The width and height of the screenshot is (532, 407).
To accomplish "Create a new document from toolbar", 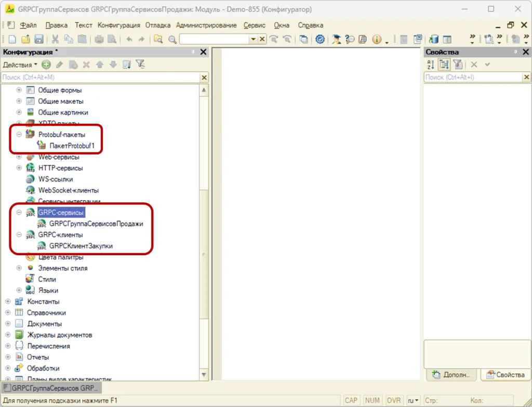I will [12, 40].
